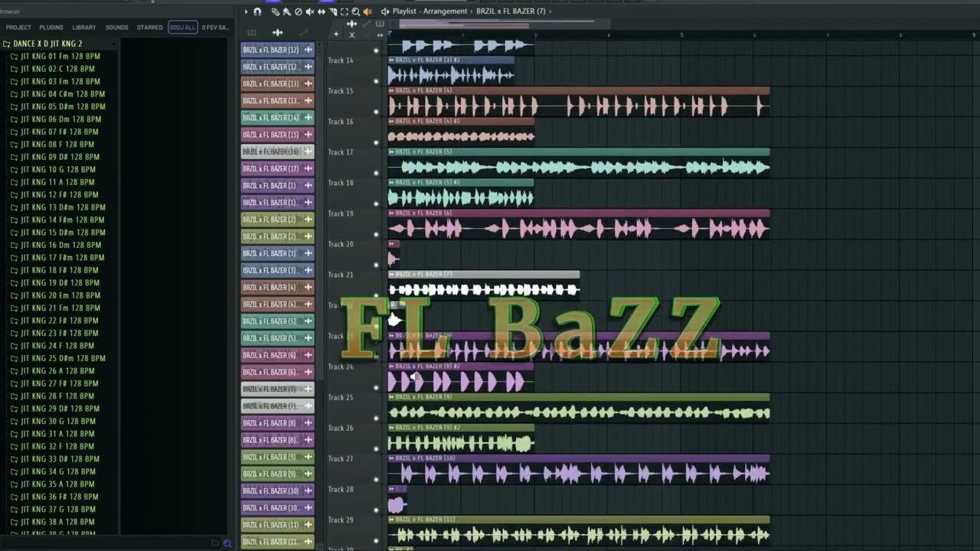Viewport: 980px width, 551px height.
Task: Switch to the PLUGINS browser tab
Action: [x=51, y=28]
